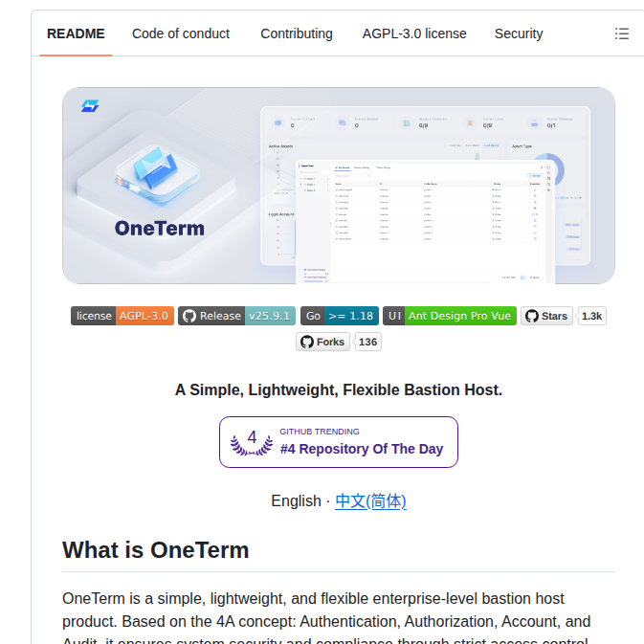Click the What is OneTerm heading
This screenshot has width=644, height=644.
coord(156,550)
